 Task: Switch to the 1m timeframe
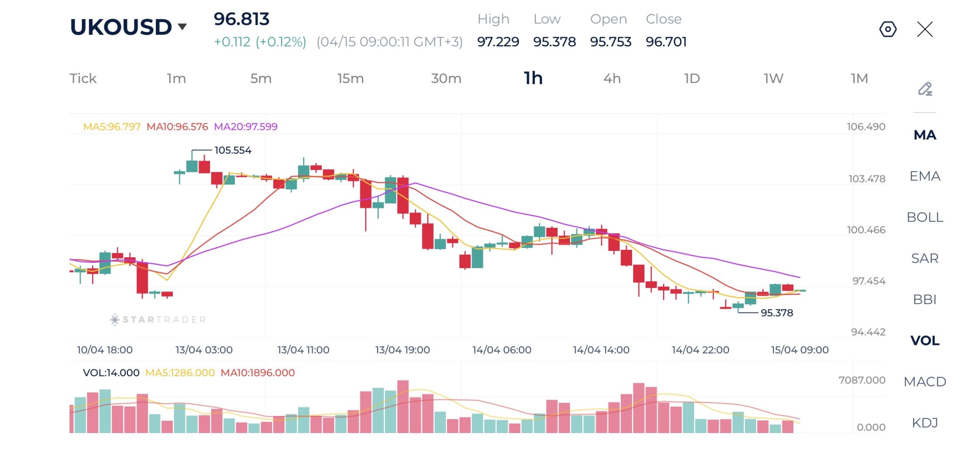176,79
